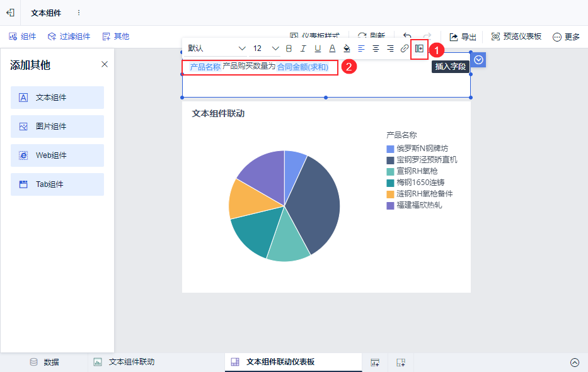588x372 pixels.
Task: Open the 更多 more options menu
Action: click(x=566, y=37)
